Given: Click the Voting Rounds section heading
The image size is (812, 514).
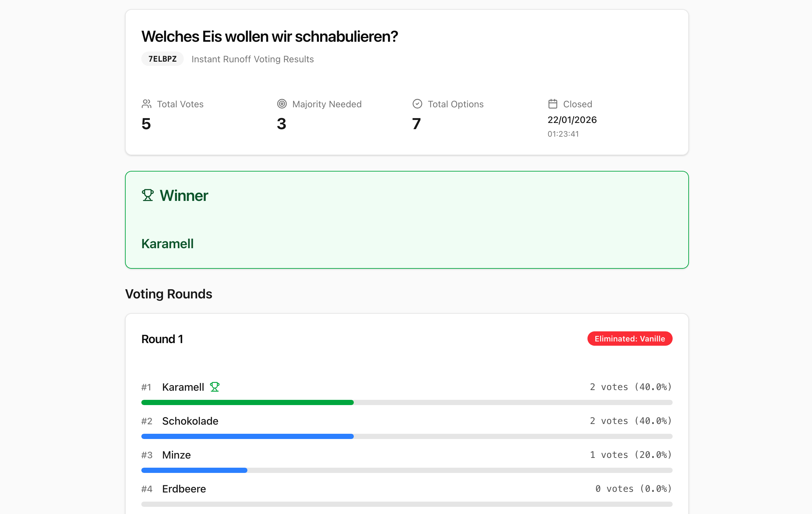Looking at the screenshot, I should (169, 294).
